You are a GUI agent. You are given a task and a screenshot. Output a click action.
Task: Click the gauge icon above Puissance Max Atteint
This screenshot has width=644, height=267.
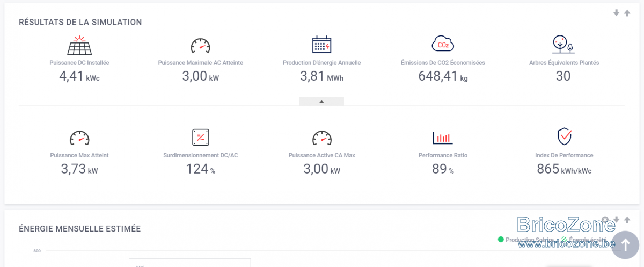(x=79, y=138)
